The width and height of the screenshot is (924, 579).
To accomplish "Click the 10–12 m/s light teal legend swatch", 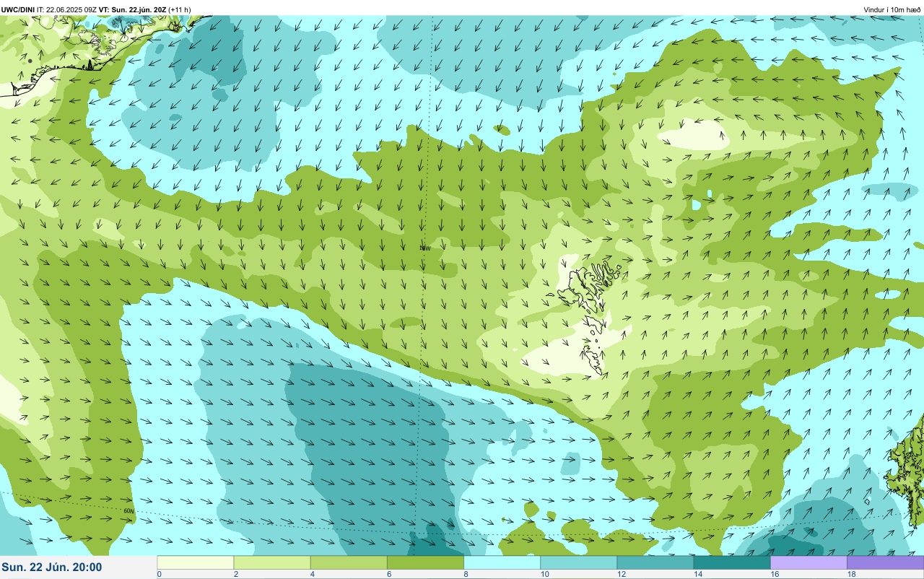I will tap(579, 562).
